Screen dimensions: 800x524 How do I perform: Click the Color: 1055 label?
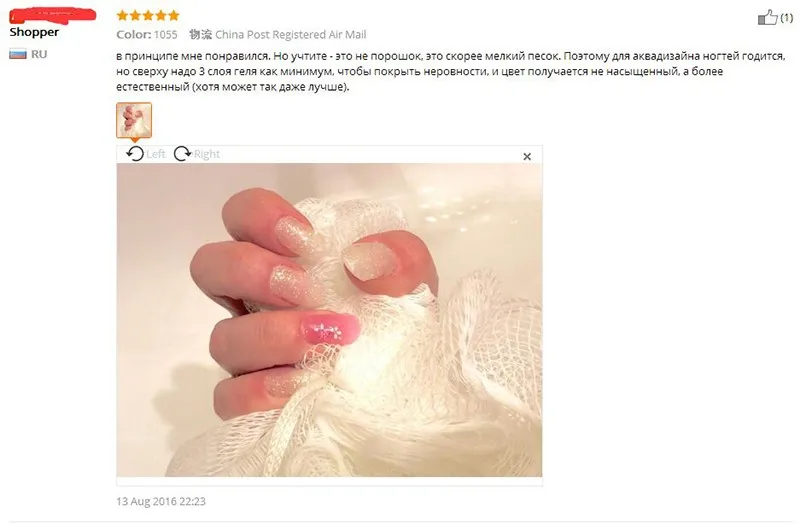coord(147,35)
